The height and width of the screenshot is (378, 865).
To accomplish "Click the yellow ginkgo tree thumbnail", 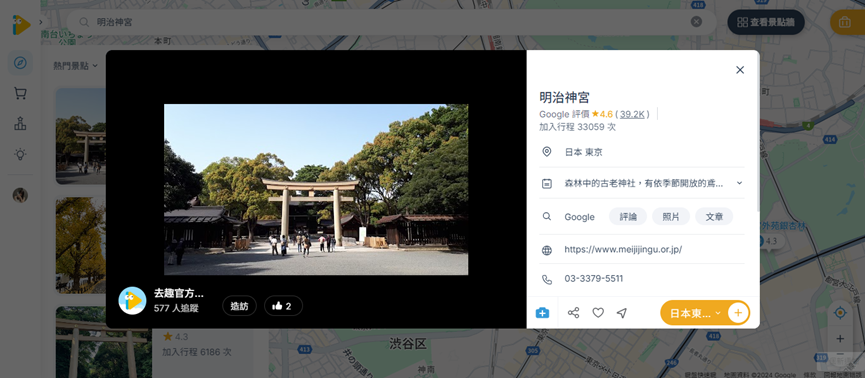I will pyautogui.click(x=81, y=245).
